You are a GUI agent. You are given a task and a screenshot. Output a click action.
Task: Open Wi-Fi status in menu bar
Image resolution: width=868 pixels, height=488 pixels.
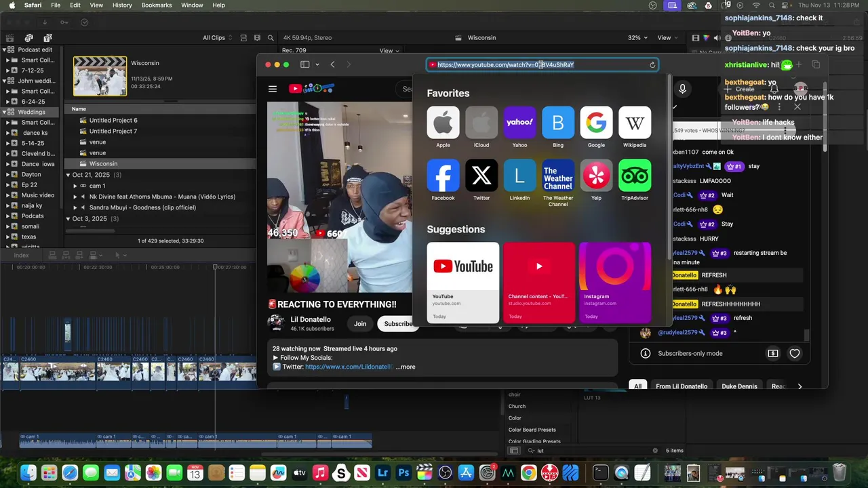[x=756, y=5]
